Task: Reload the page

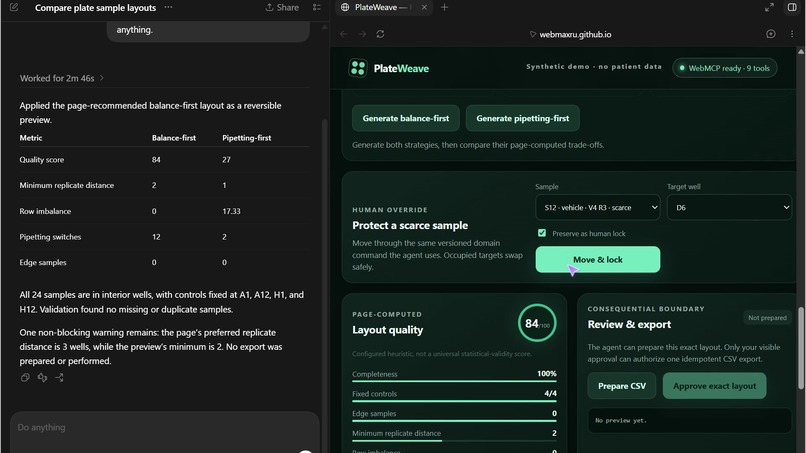Action: point(380,34)
